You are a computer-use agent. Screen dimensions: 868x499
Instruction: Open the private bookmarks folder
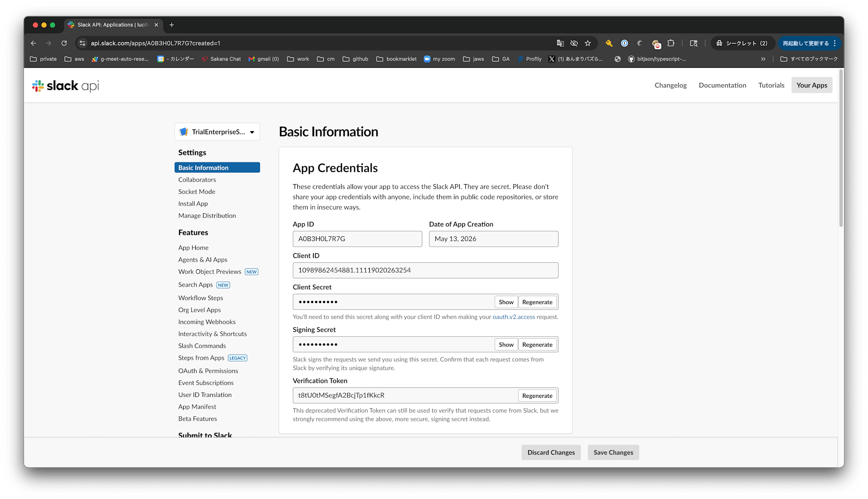(43, 59)
